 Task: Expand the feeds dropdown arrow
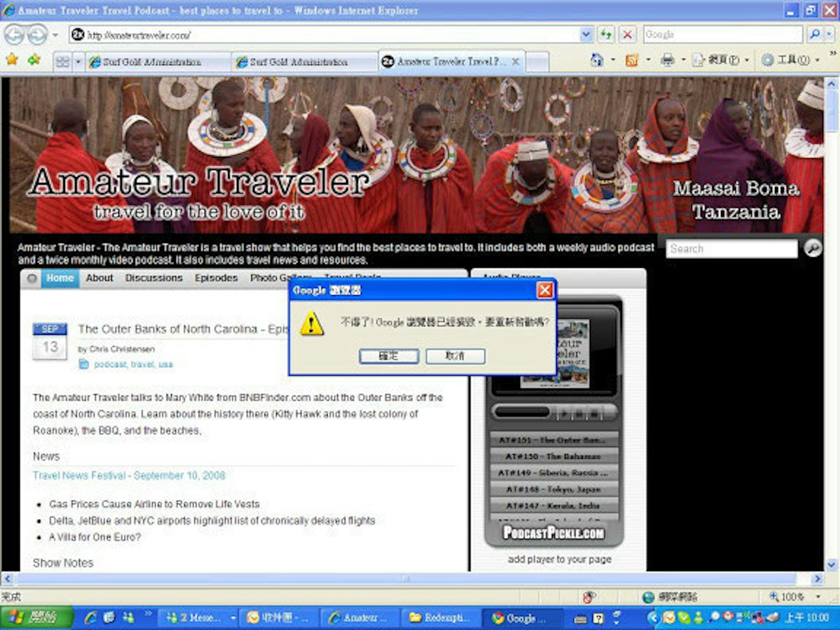click(648, 60)
